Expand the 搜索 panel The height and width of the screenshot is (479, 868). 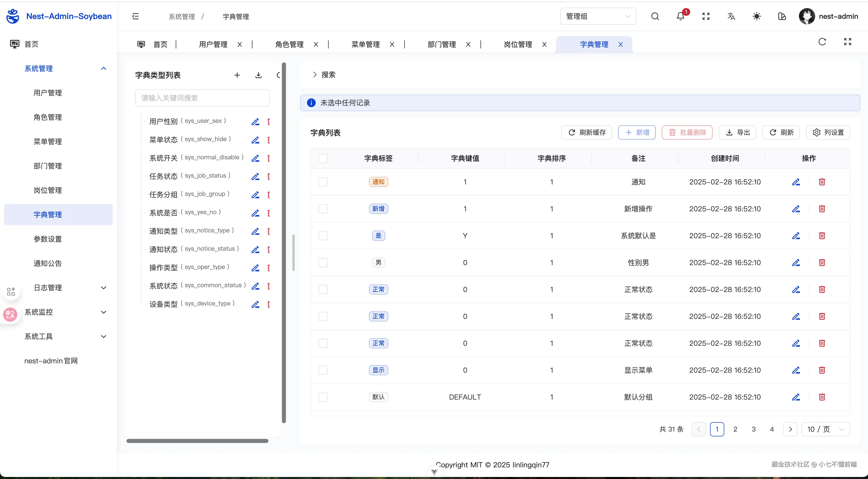324,75
